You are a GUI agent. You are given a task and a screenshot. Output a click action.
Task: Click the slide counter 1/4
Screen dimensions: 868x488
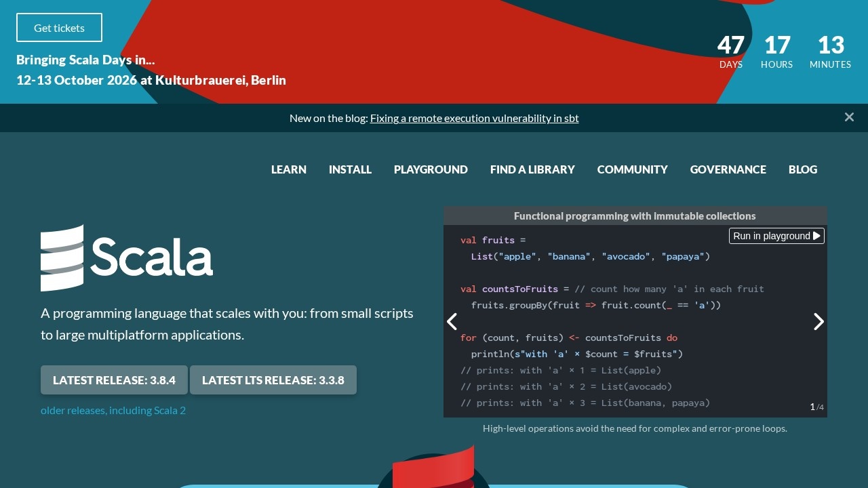pos(816,407)
